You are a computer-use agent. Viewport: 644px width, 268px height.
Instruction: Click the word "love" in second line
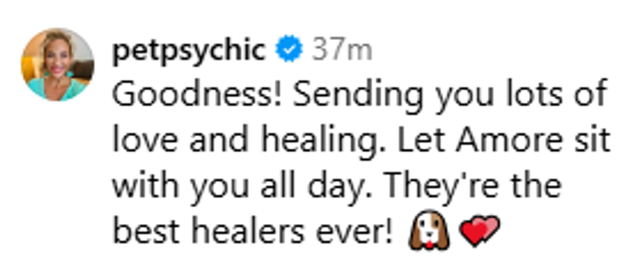tap(145, 141)
